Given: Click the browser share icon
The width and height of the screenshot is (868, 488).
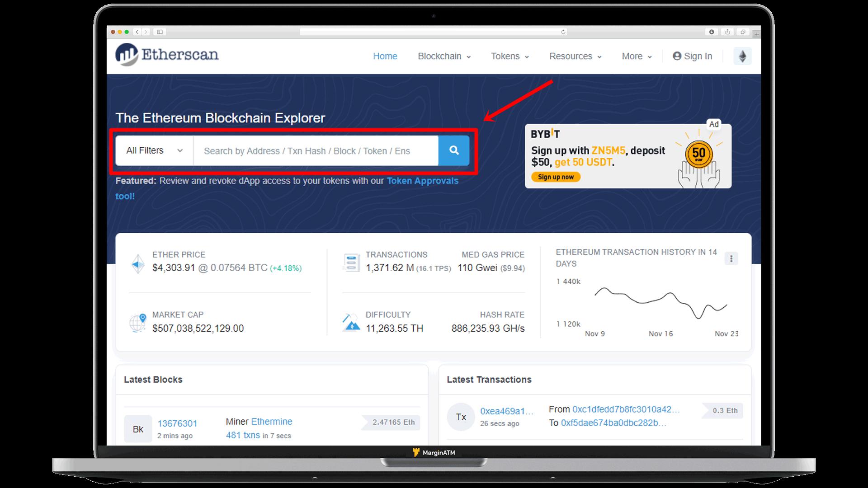Looking at the screenshot, I should pos(727,32).
